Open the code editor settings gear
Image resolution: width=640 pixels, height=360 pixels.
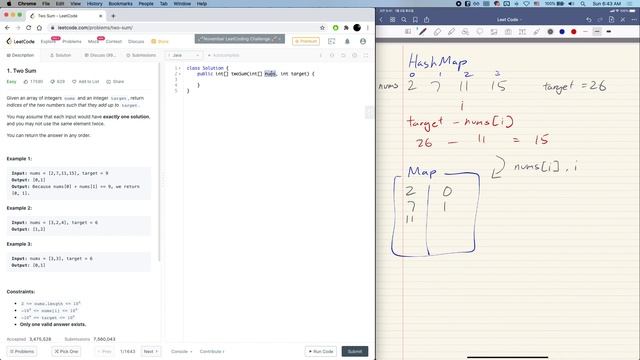[x=354, y=55]
